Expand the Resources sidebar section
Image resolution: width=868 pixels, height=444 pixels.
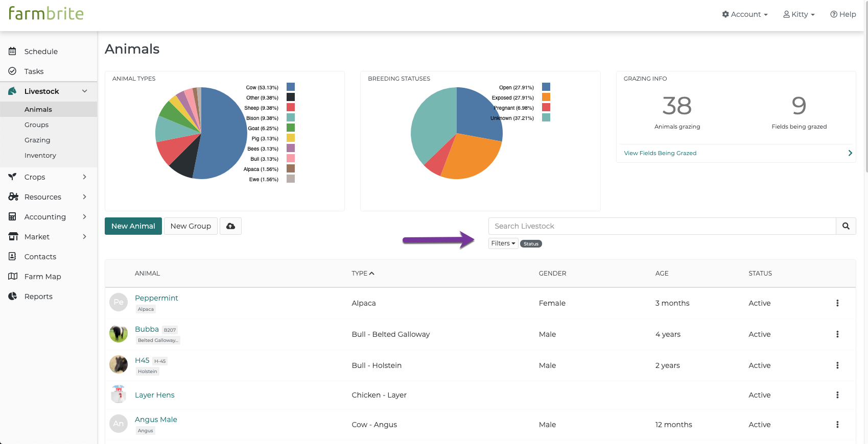point(85,196)
